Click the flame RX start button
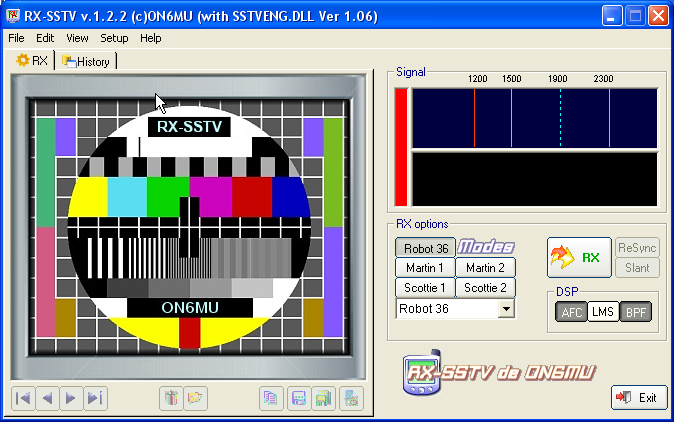The width and height of the screenshot is (674, 422). (579, 257)
